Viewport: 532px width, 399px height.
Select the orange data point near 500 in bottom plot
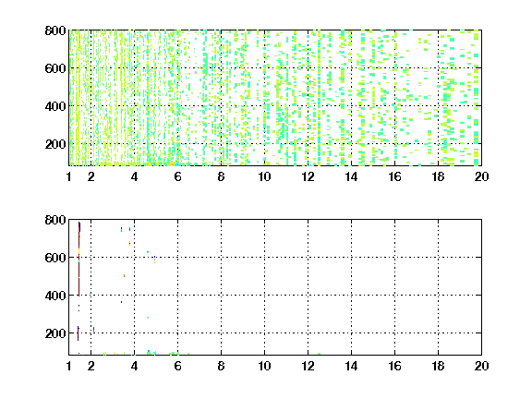point(124,276)
